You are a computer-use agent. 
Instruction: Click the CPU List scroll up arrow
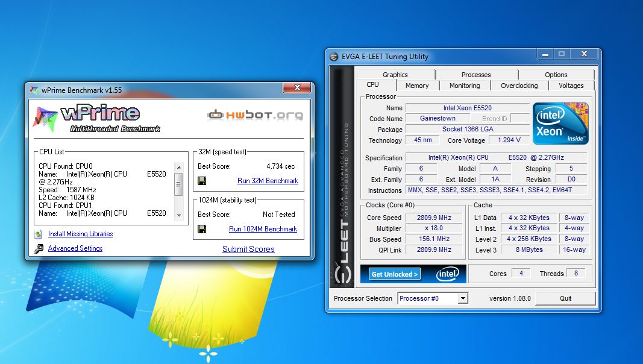179,168
